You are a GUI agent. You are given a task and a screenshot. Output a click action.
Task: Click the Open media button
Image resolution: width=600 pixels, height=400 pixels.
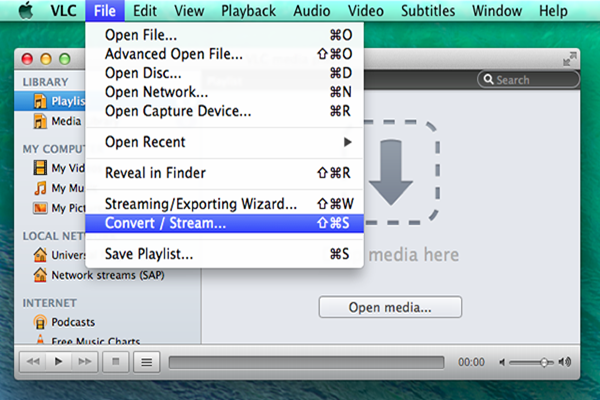390,307
